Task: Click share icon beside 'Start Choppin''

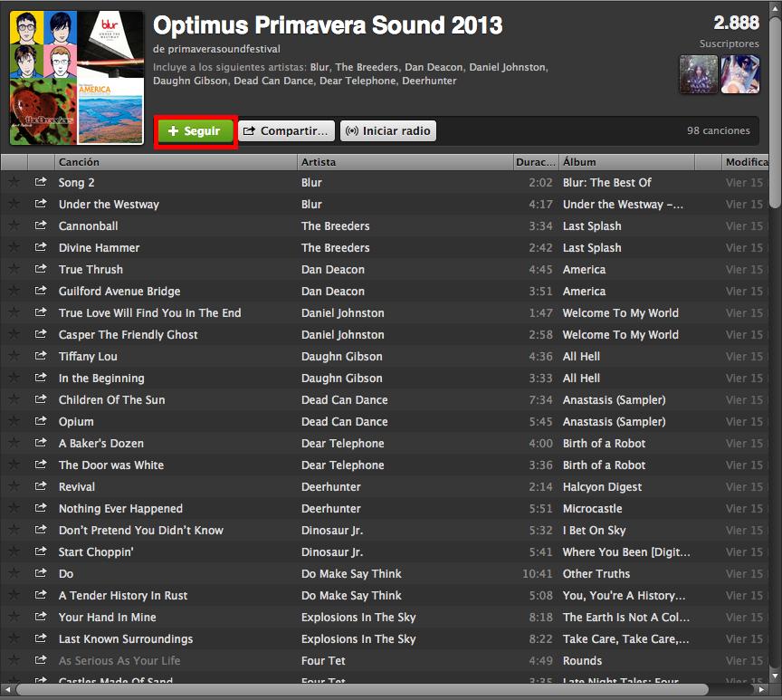Action: pos(41,551)
